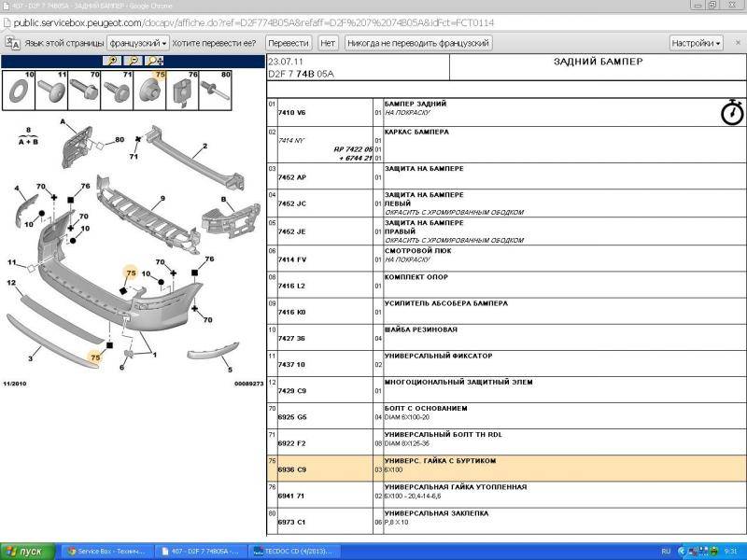Click the zoom out magnifier icon
The image size is (747, 560).
[133, 61]
